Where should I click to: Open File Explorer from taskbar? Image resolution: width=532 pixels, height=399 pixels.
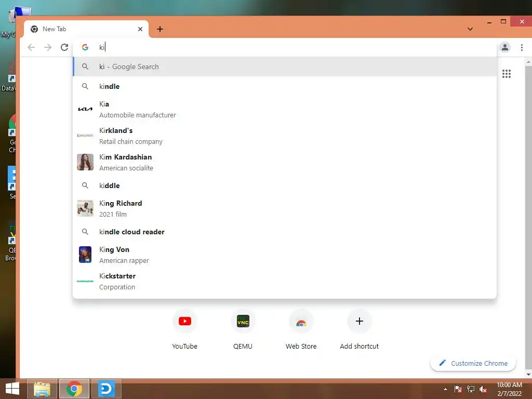tap(42, 389)
